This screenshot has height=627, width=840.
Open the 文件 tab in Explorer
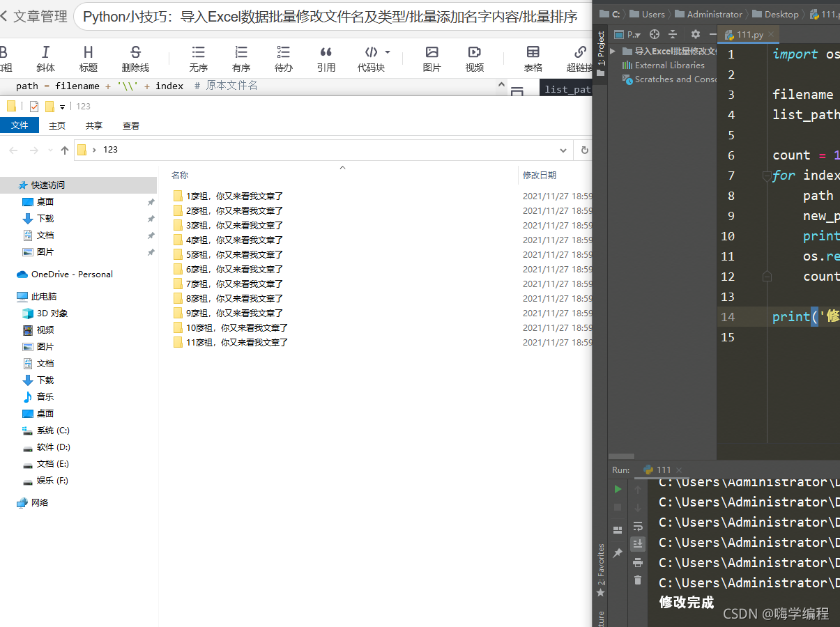click(x=20, y=125)
